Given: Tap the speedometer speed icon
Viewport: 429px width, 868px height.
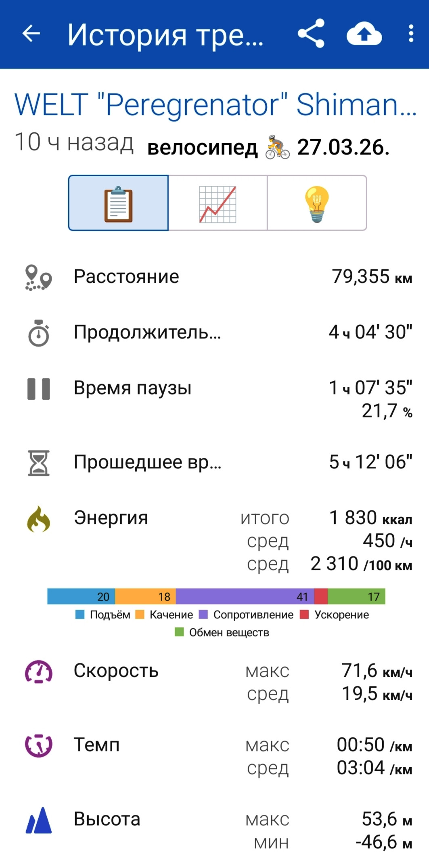Looking at the screenshot, I should click(x=39, y=672).
